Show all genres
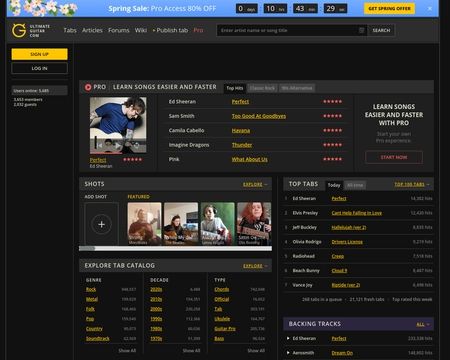This screenshot has height=360, width=450. (127, 351)
